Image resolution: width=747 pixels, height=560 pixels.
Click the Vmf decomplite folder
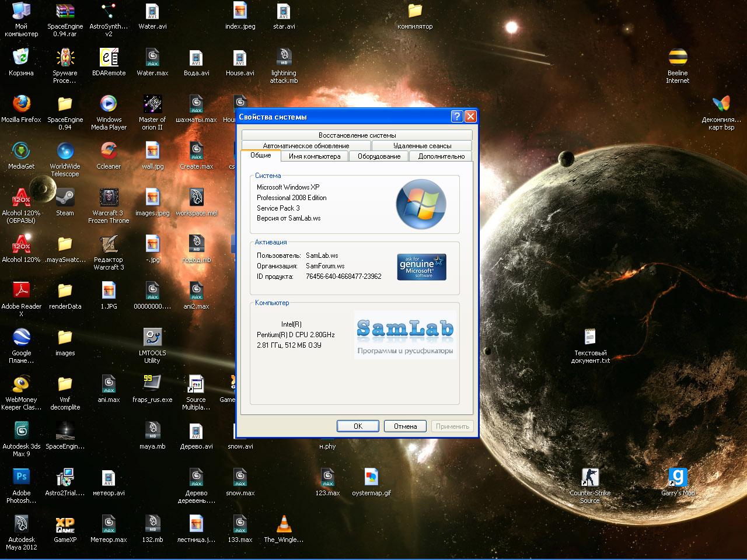pos(65,384)
